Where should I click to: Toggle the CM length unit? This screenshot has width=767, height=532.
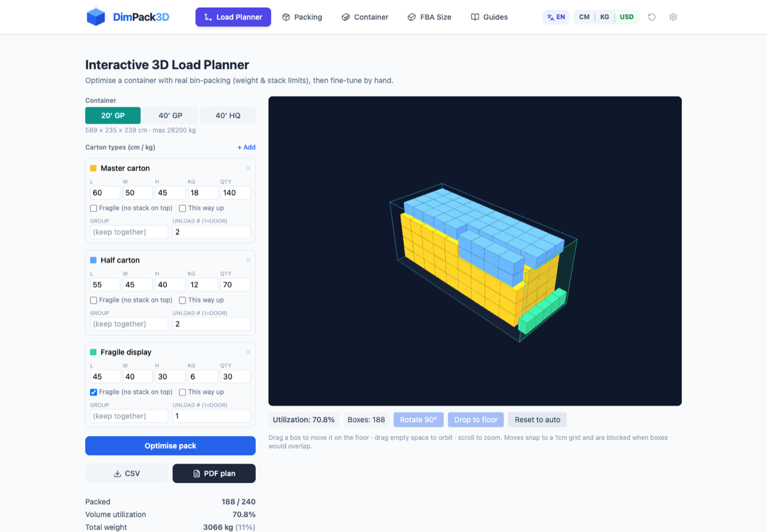(x=584, y=17)
